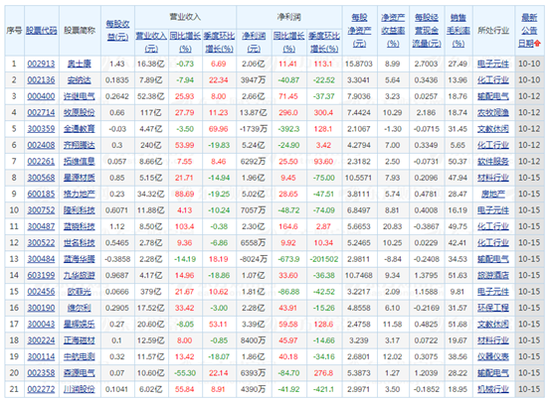Select revenue value 379亿 in row 15
550x401 pixels.
[151, 292]
